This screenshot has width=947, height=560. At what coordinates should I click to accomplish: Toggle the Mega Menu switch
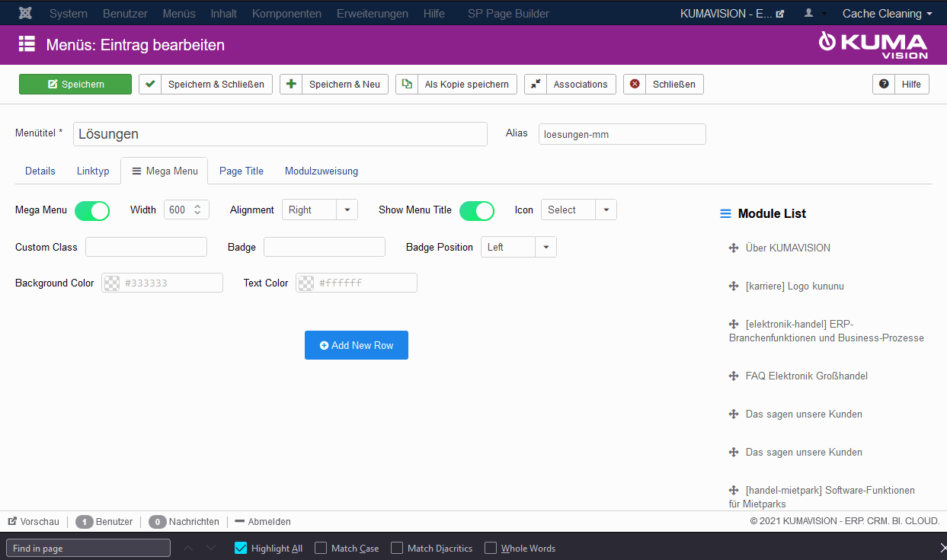(x=92, y=210)
